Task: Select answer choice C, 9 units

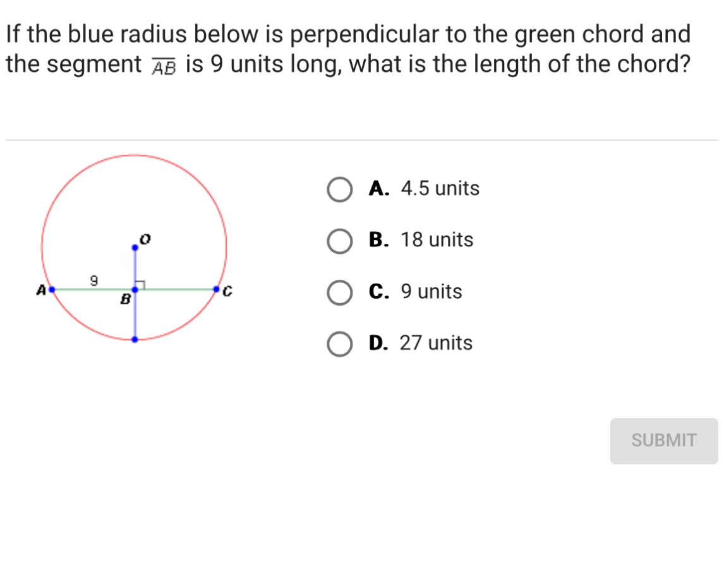Action: [x=340, y=292]
